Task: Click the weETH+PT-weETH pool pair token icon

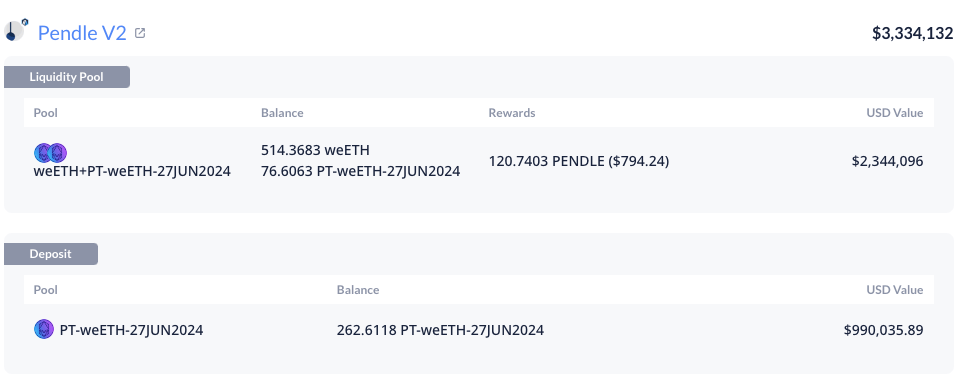Action: 50,153
